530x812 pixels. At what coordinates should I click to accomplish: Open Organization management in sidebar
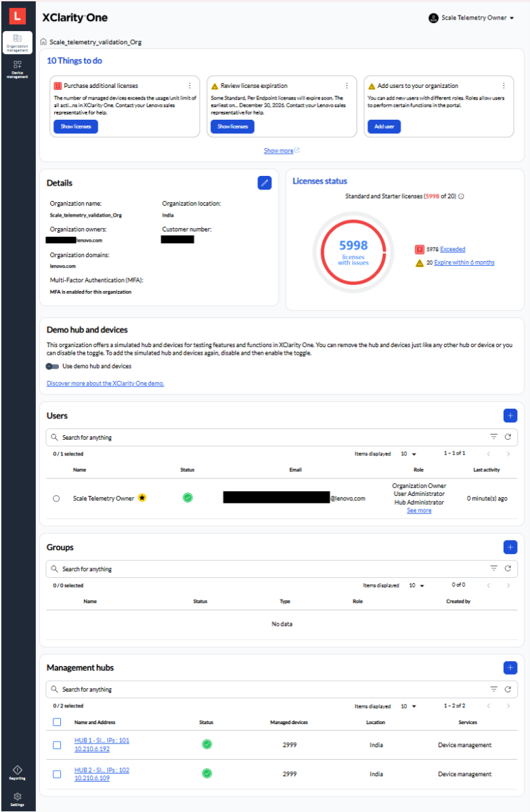pyautogui.click(x=18, y=43)
